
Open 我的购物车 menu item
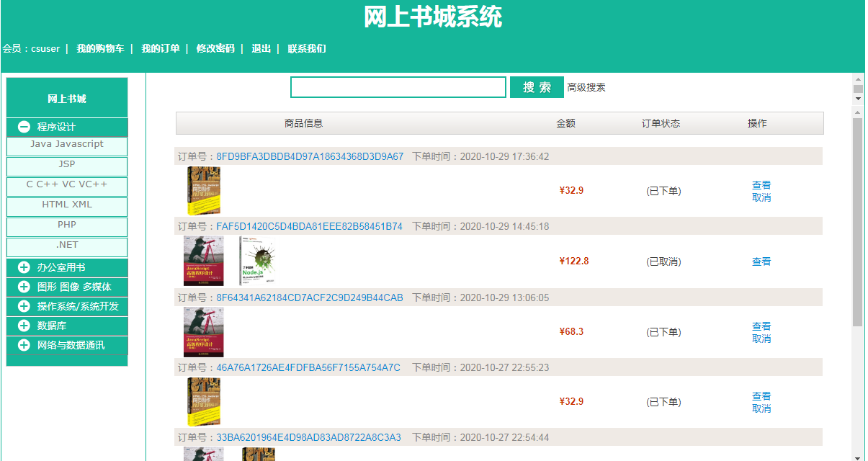click(x=100, y=49)
